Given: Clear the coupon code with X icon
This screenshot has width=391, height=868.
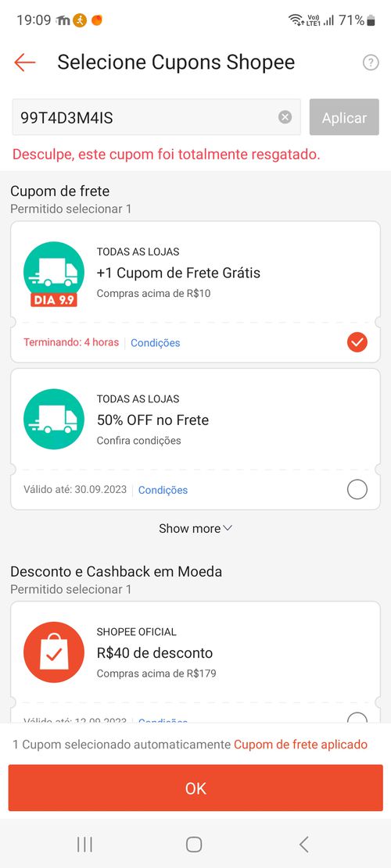Looking at the screenshot, I should pos(285,117).
